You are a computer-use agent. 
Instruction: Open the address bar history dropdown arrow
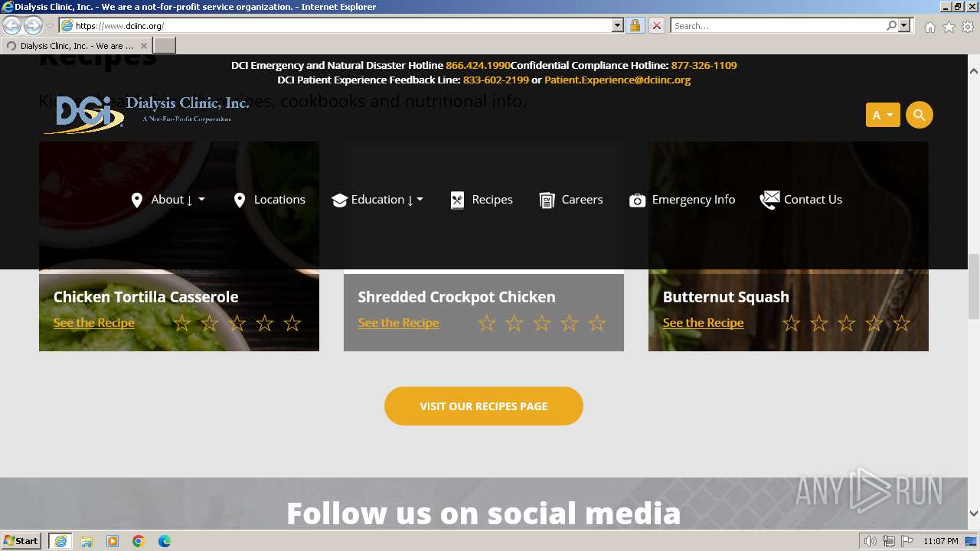tap(618, 25)
